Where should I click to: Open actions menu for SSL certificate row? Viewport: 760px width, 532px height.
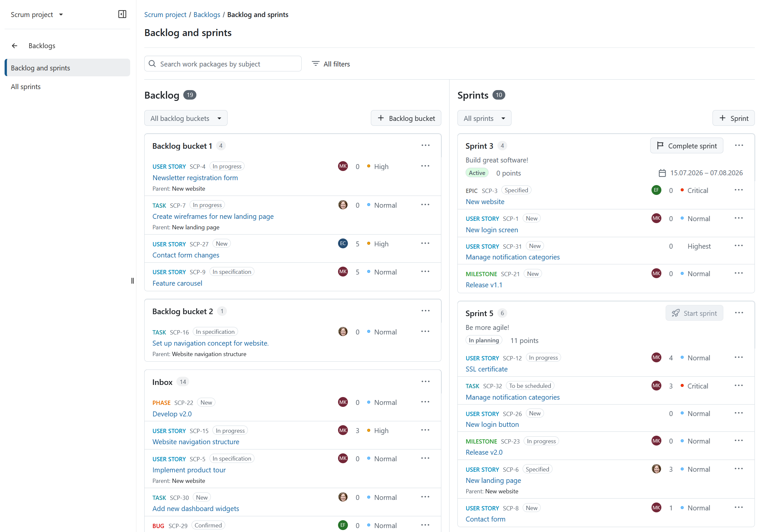click(738, 357)
